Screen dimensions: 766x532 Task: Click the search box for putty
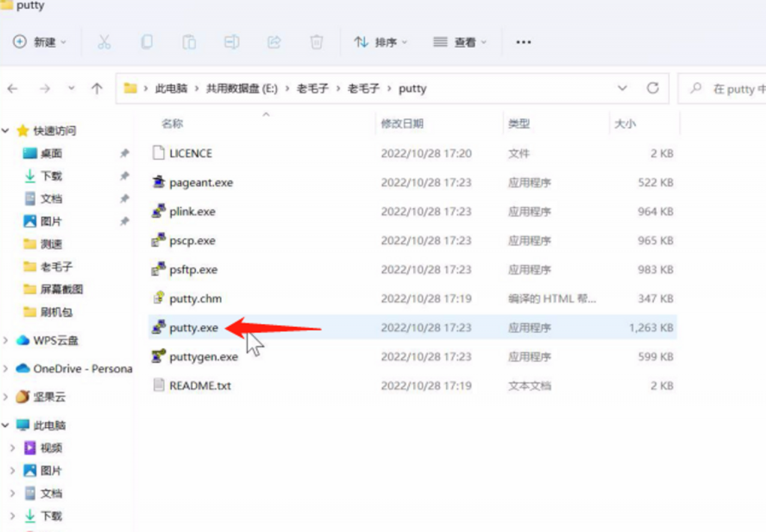point(722,88)
